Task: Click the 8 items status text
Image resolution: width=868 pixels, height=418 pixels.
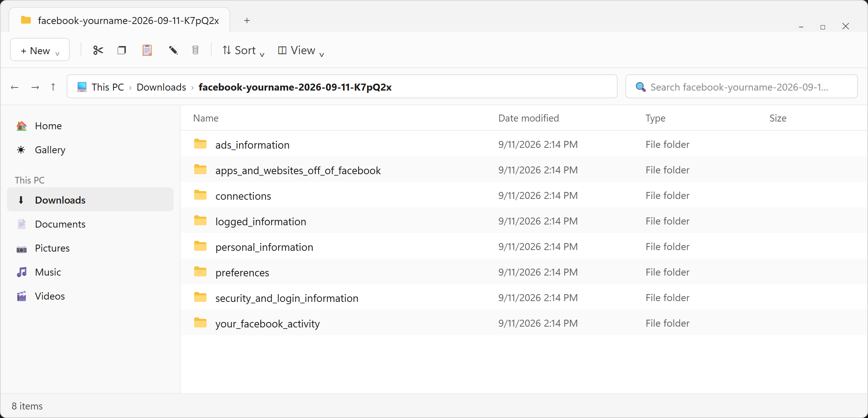Action: pos(27,406)
